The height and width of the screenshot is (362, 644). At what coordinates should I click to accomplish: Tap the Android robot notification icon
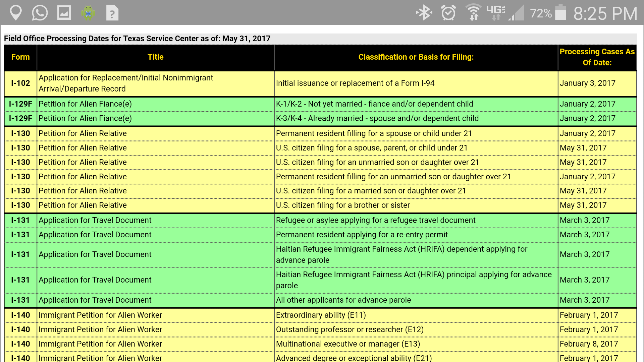tap(88, 13)
